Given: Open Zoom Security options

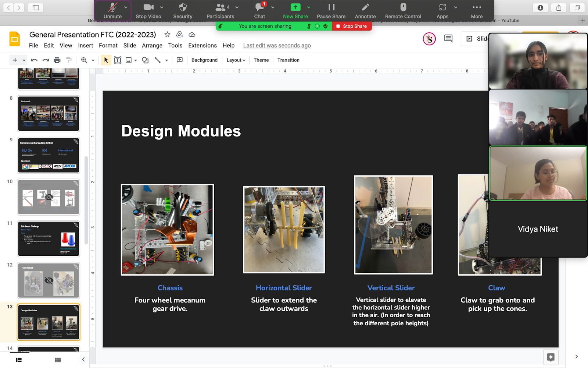Looking at the screenshot, I should click(x=183, y=10).
